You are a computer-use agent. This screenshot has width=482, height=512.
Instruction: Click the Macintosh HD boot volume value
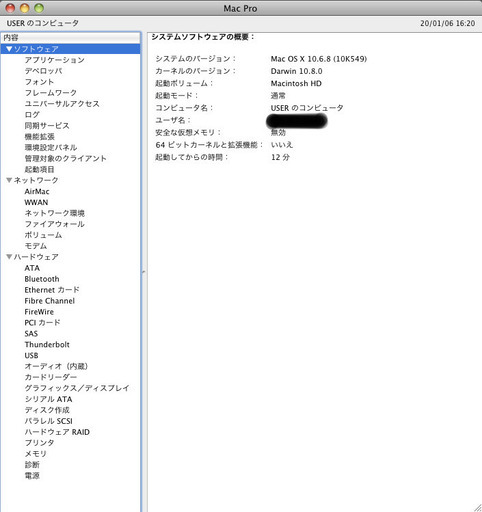tap(296, 84)
